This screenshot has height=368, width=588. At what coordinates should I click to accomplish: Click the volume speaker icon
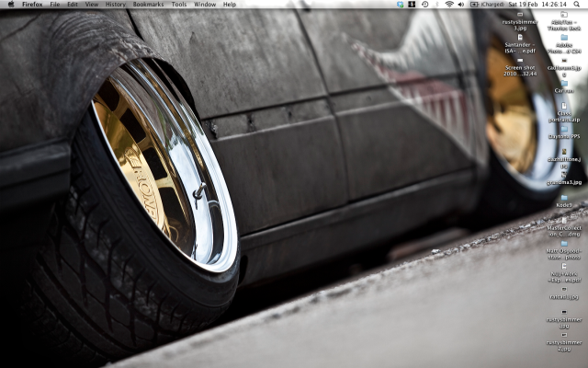coord(461,4)
